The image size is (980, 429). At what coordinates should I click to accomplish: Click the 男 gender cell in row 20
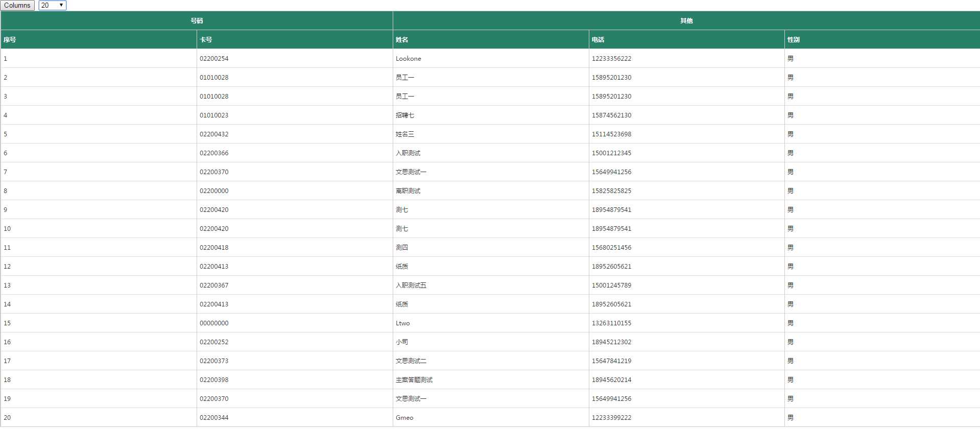click(x=882, y=418)
